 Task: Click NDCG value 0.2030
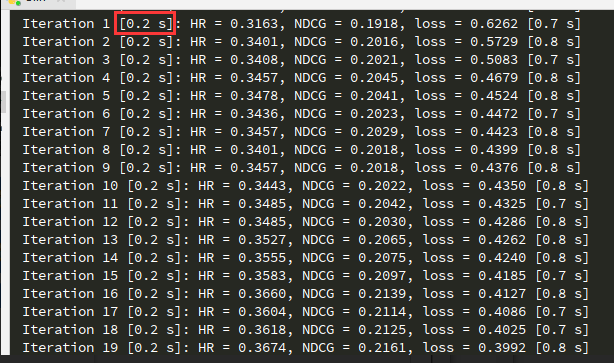pyautogui.click(x=382, y=222)
